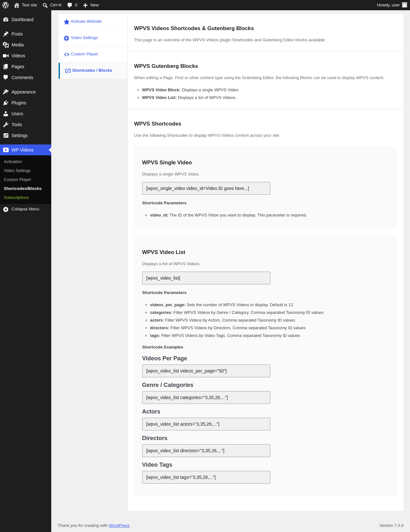Click the WPVS Single Video heading
The height and width of the screenshot is (532, 410).
[x=167, y=163]
